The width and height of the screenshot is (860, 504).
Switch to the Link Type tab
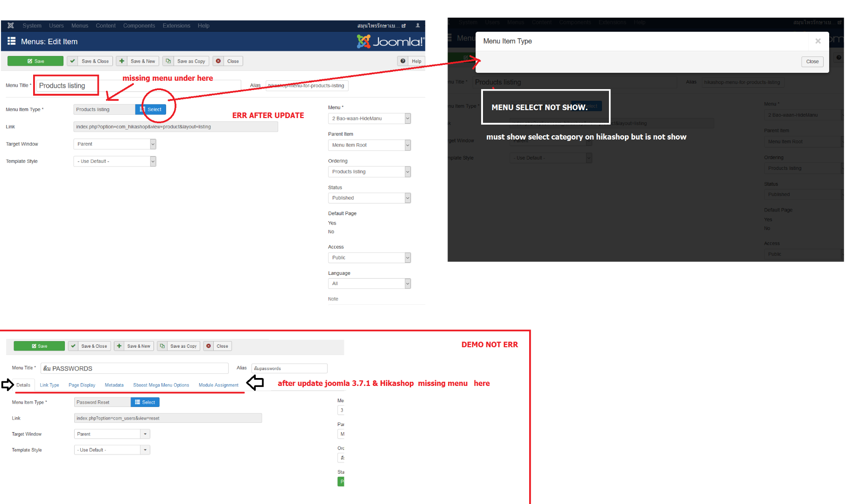(49, 385)
